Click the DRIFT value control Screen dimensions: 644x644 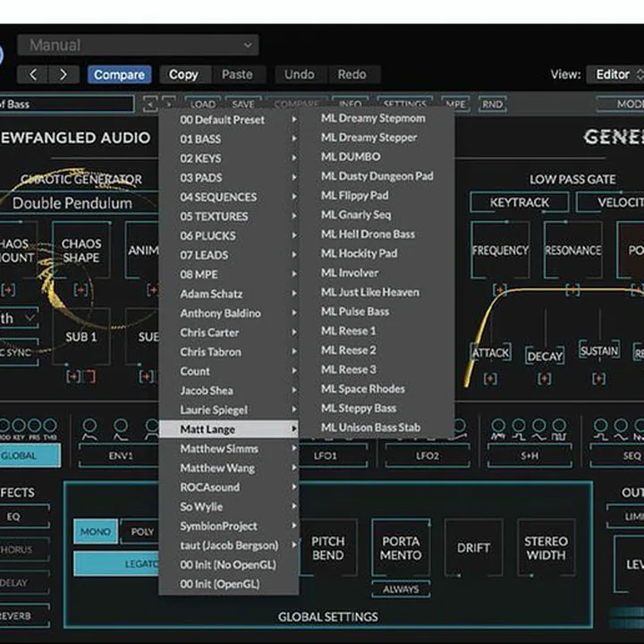point(473,547)
